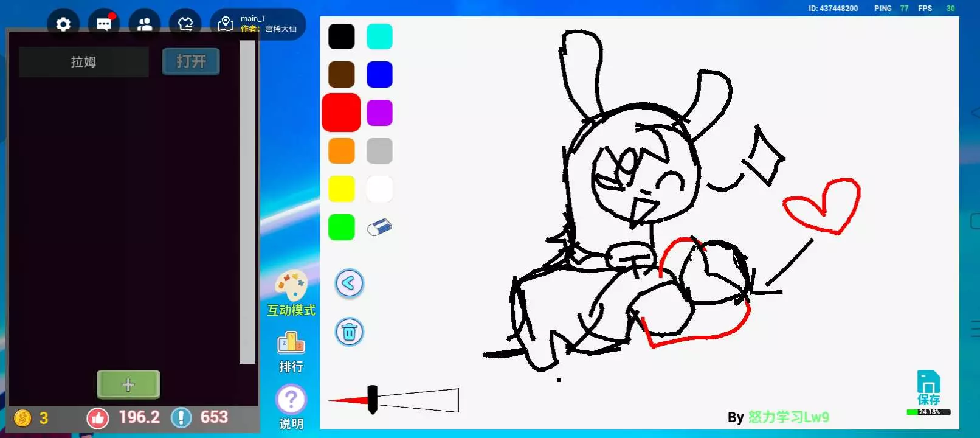The image size is (980, 438).
Task: Click the thumbs-up like icon
Action: coord(98,418)
